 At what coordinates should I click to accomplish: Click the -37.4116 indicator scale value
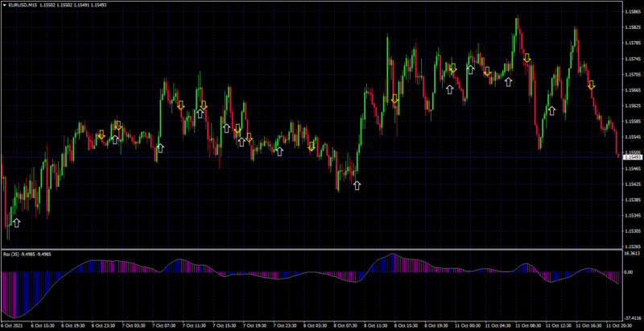pyautogui.click(x=632, y=318)
